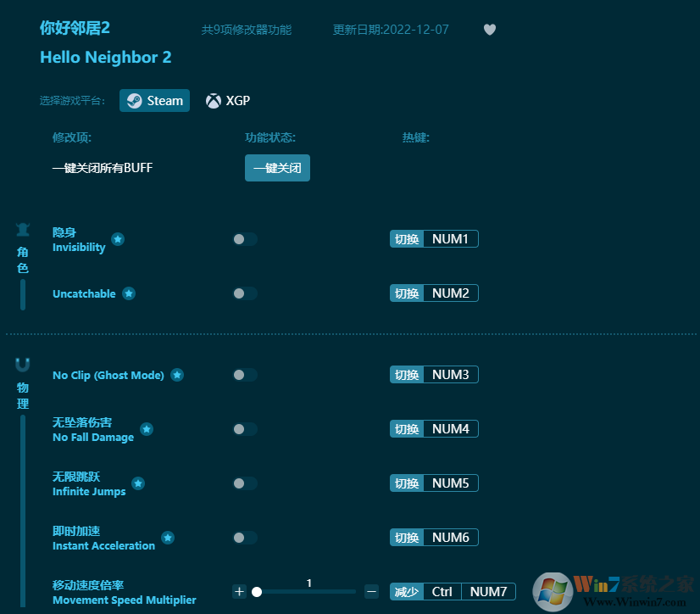Screen dimensions: 700x614
Task: Click the magnet physics icon above 物理
Action: [23, 365]
